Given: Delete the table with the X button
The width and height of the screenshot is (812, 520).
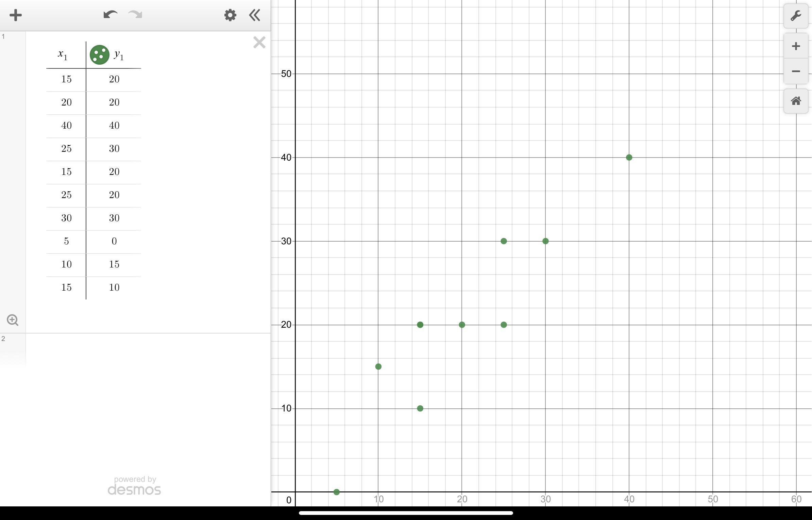Looking at the screenshot, I should coord(259,43).
